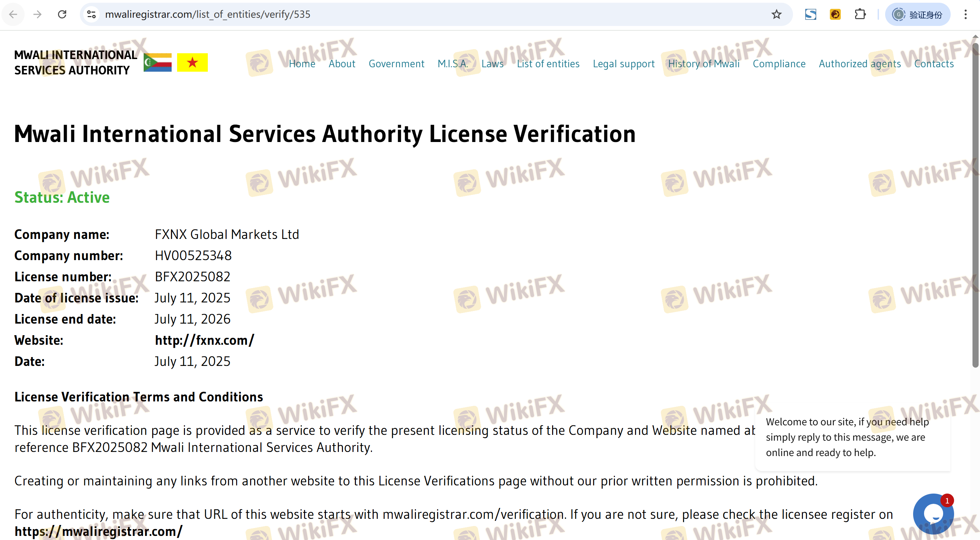The image size is (980, 540).
Task: Follow the https://mwaliregistrar.com/ link
Action: point(98,531)
